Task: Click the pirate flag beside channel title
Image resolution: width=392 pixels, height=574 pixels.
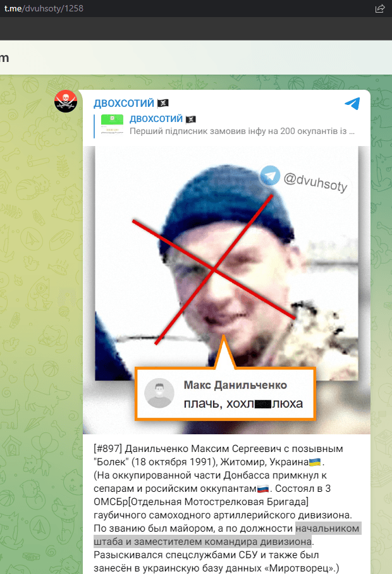Action: click(x=163, y=103)
